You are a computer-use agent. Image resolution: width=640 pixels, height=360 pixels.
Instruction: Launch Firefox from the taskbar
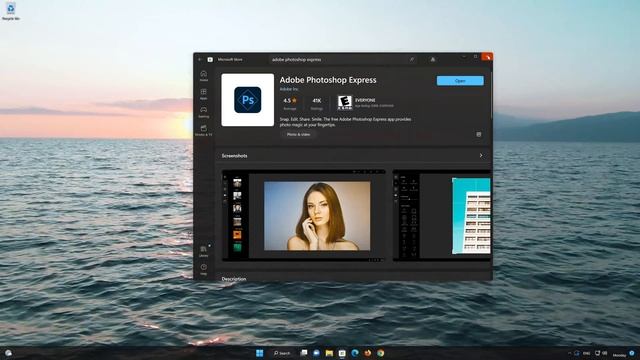point(368,353)
